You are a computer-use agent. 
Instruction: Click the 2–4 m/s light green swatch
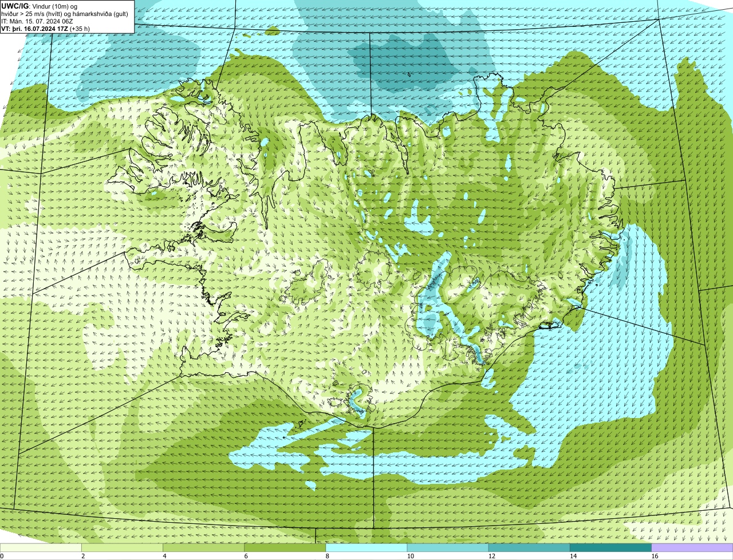point(123,547)
